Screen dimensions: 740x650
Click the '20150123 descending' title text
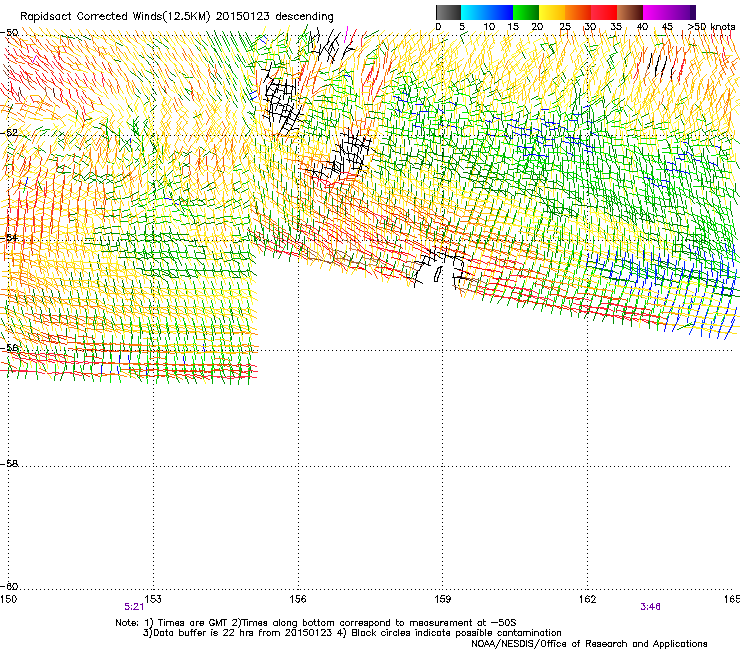tap(275, 17)
